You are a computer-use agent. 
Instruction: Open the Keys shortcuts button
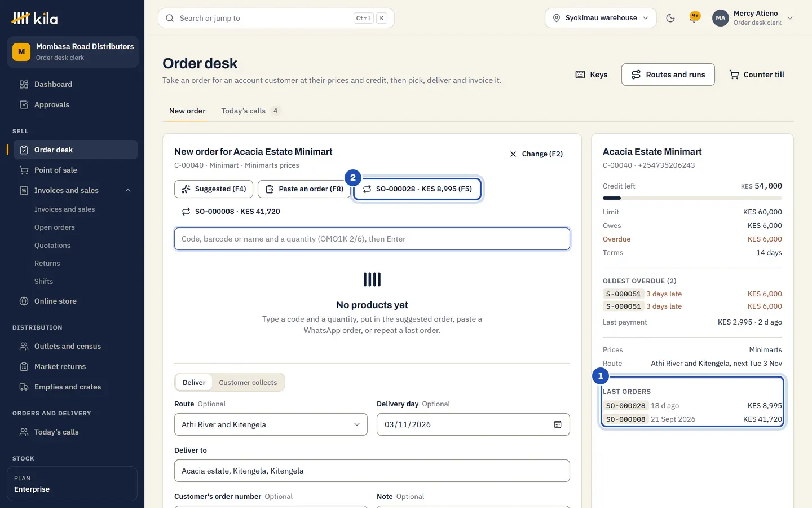(592, 75)
